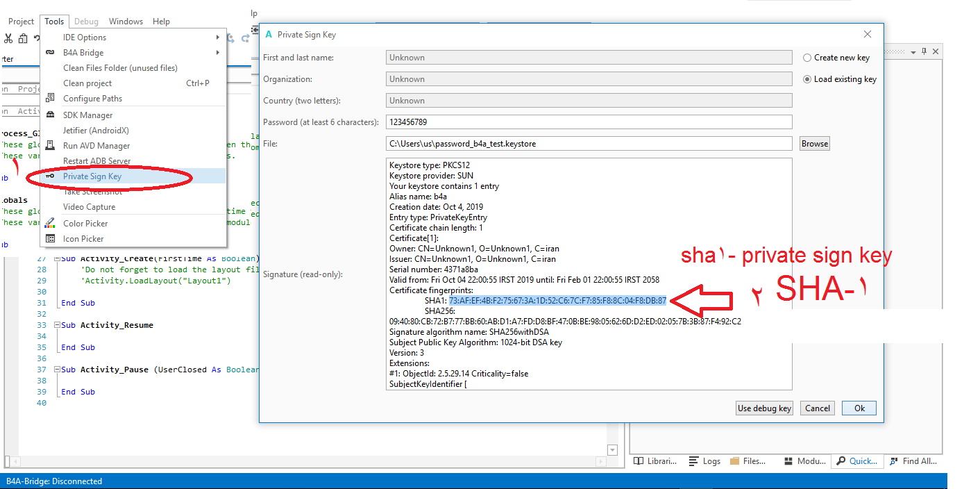This screenshot has height=489, width=980.
Task: Expand the IDE Options submenu arrow
Action: pyautogui.click(x=217, y=38)
